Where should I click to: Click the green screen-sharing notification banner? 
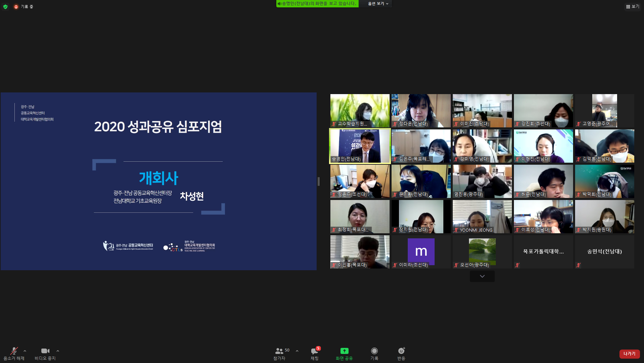click(317, 4)
